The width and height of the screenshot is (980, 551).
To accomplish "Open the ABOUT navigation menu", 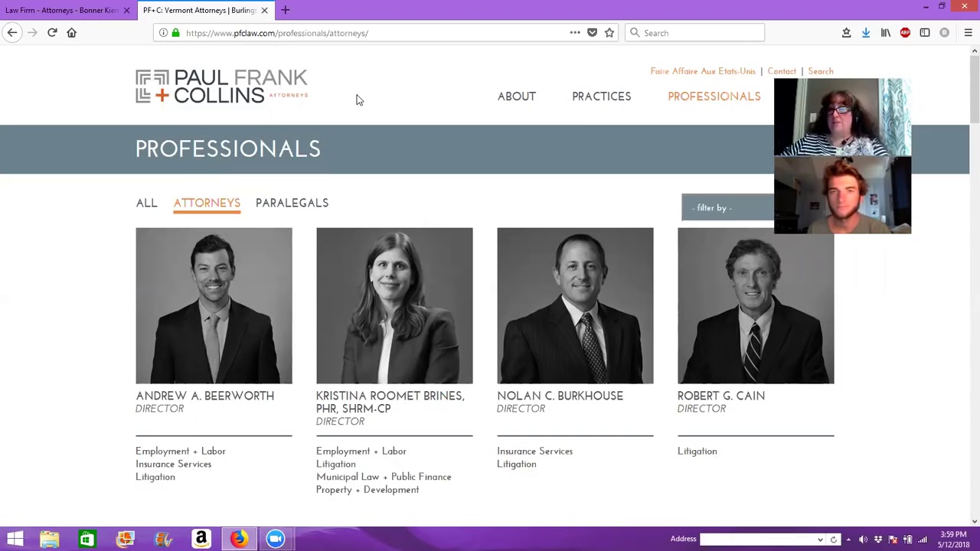I will pos(517,96).
